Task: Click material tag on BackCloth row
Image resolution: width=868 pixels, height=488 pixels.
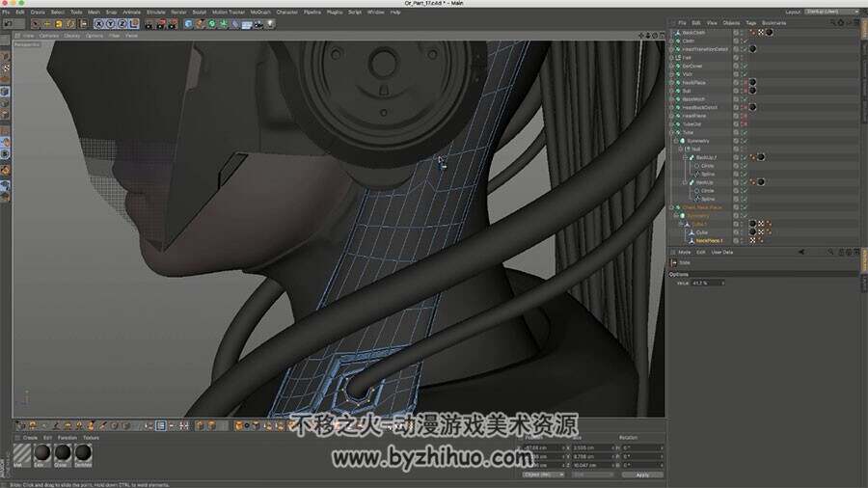Action: (x=770, y=32)
